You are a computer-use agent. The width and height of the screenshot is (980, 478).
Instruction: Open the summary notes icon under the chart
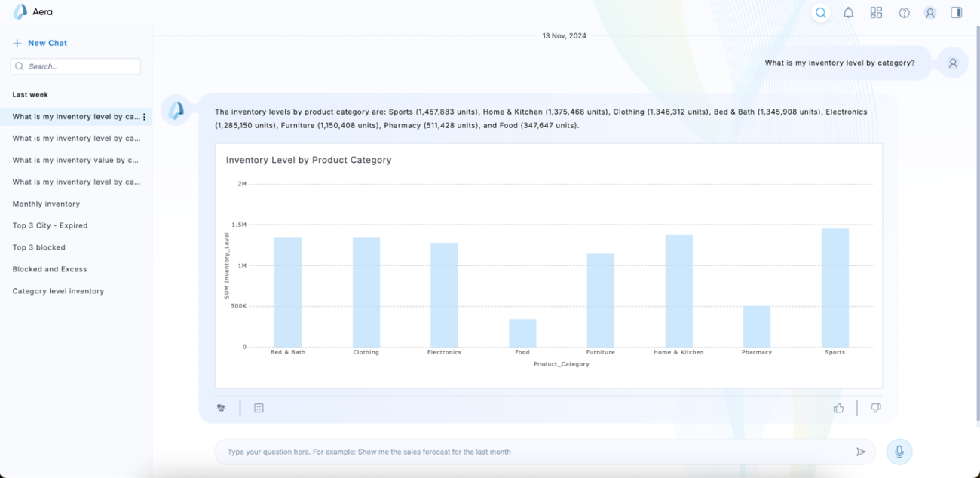259,407
